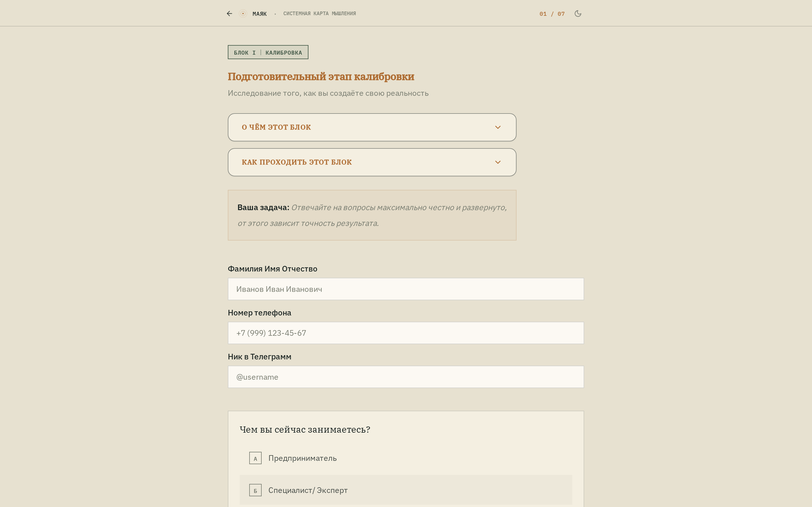812x507 pixels.
Task: Expand the О ЧЁМ ЭТОТ БЛОК section
Action: 372,127
